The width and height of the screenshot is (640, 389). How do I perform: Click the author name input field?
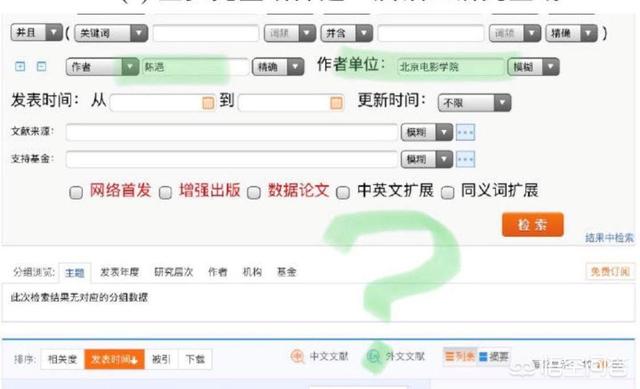tap(195, 67)
